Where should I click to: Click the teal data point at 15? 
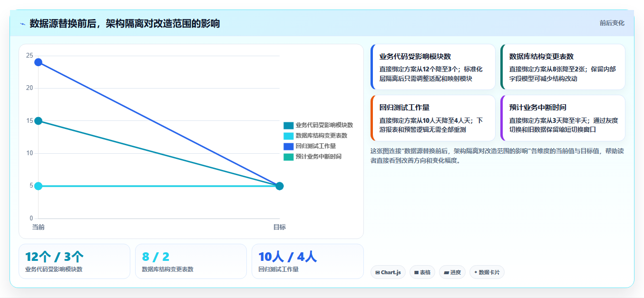click(38, 121)
